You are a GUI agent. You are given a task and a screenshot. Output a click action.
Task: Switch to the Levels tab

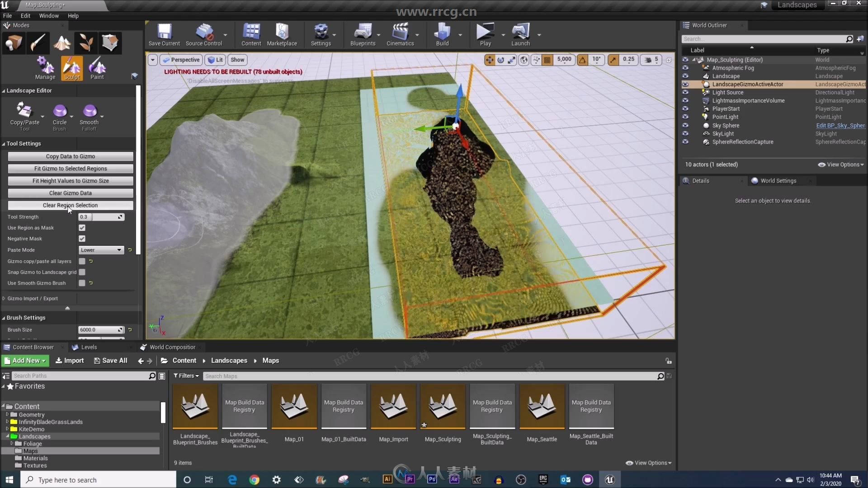pyautogui.click(x=89, y=347)
